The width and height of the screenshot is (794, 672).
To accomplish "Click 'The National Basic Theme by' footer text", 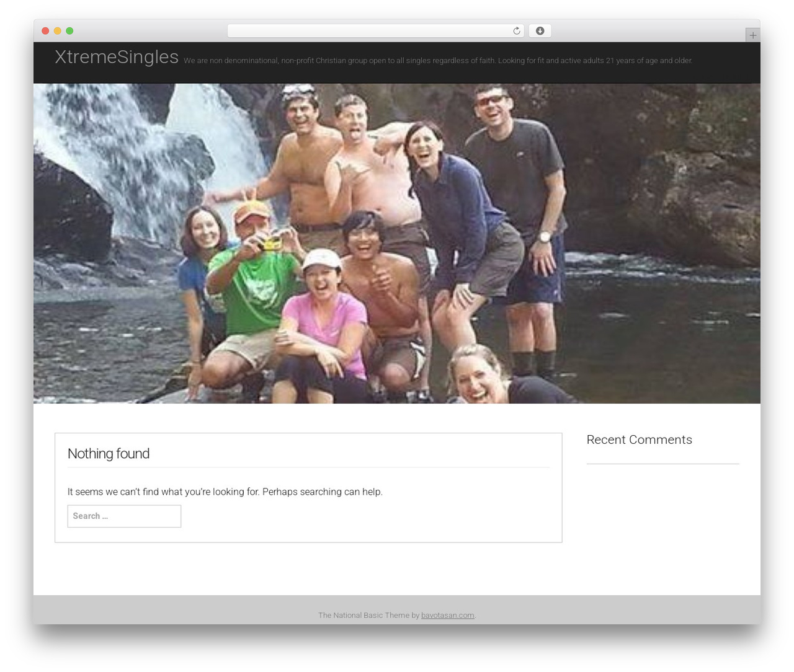I will 368,616.
